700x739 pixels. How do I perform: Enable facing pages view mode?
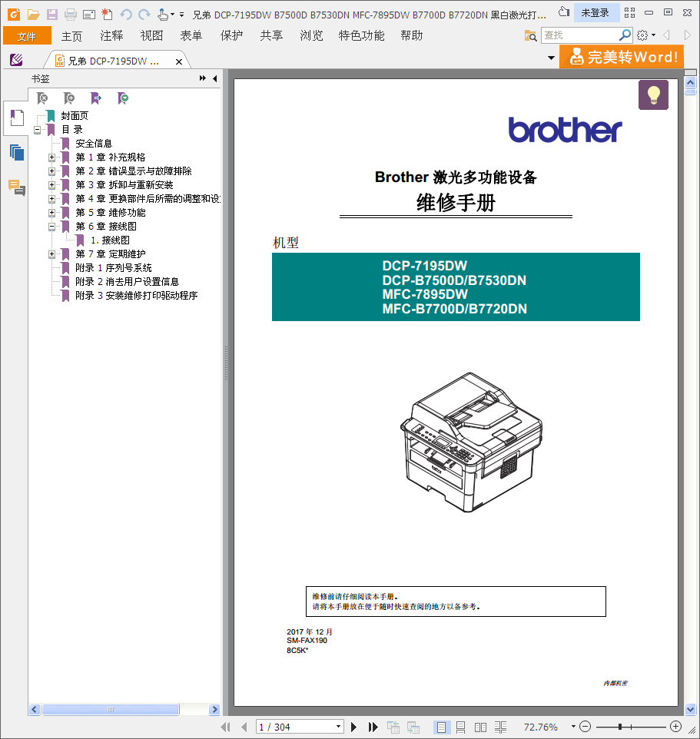tap(480, 727)
